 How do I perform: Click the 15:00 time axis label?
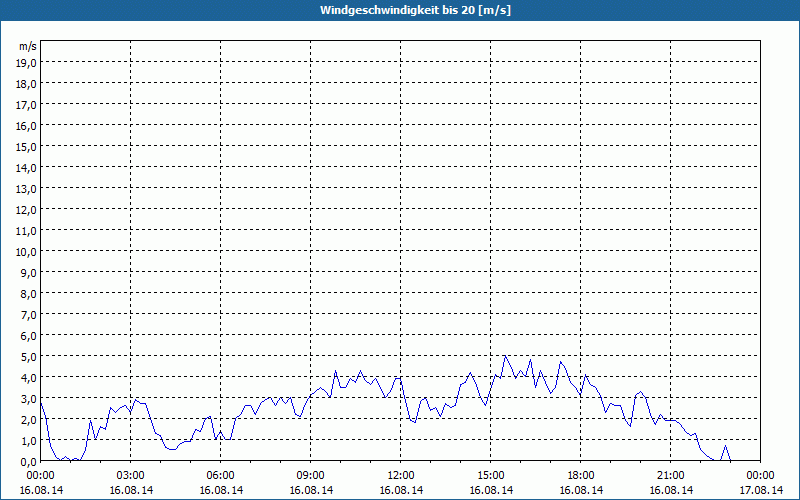(491, 476)
